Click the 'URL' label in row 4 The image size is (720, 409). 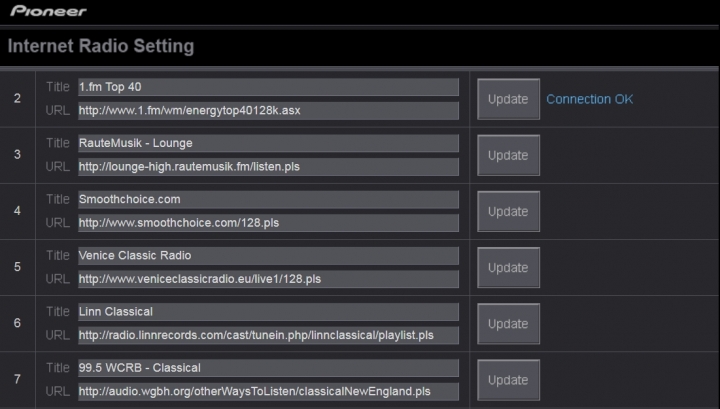coord(58,223)
